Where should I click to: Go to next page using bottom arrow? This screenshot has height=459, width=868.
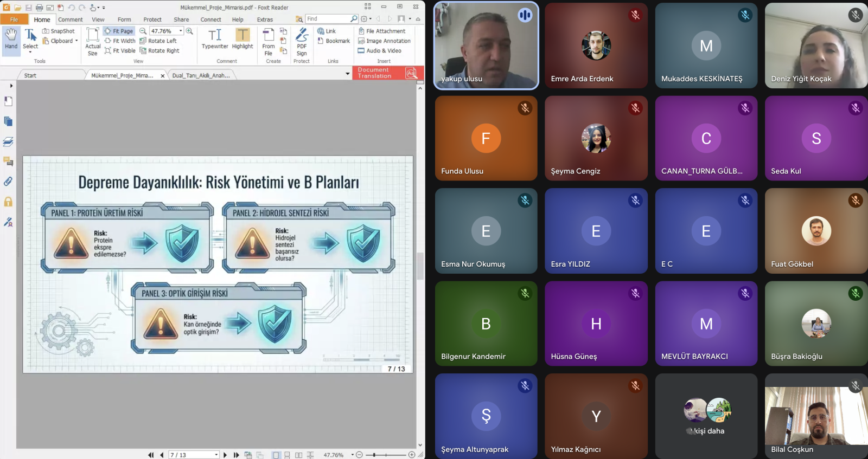tap(225, 455)
